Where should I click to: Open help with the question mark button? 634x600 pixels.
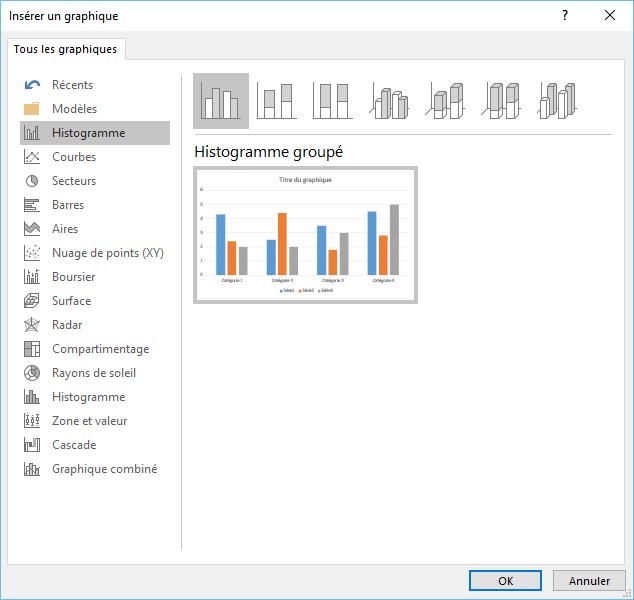(x=564, y=15)
